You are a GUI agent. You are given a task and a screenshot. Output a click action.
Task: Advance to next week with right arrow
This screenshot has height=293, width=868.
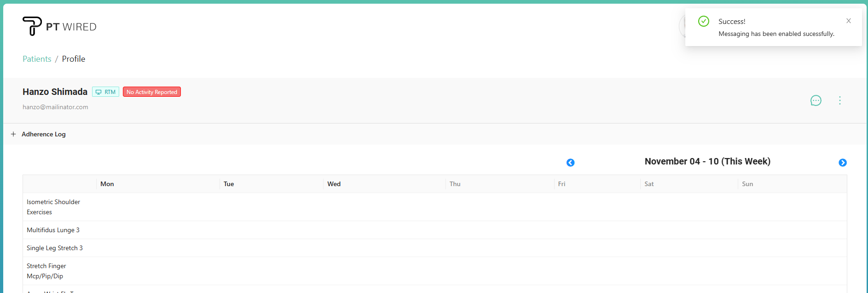pos(842,163)
